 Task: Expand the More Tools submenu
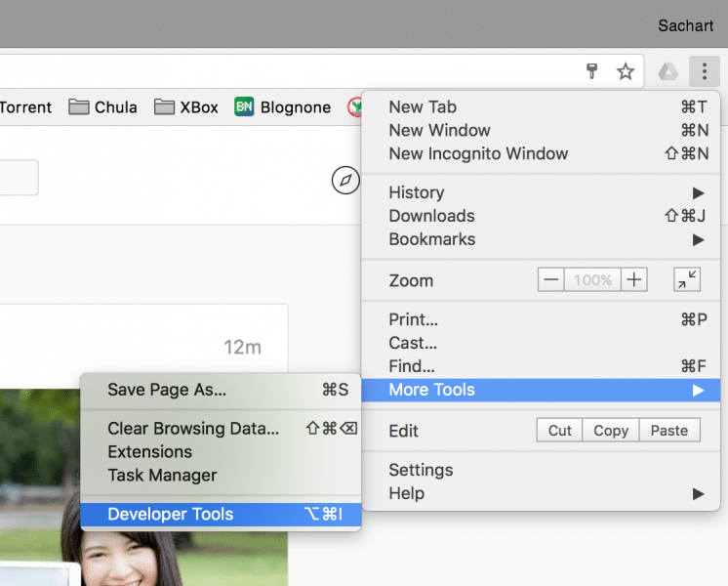click(541, 390)
